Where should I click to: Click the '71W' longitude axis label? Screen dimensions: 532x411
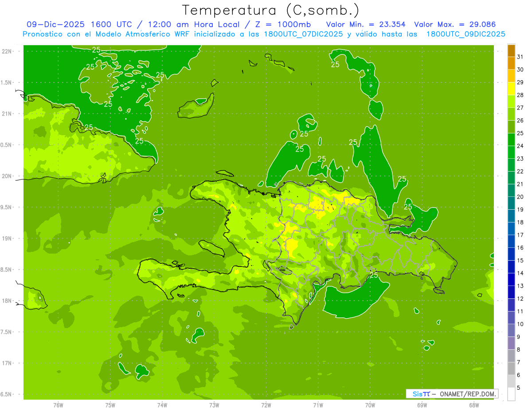318,405
